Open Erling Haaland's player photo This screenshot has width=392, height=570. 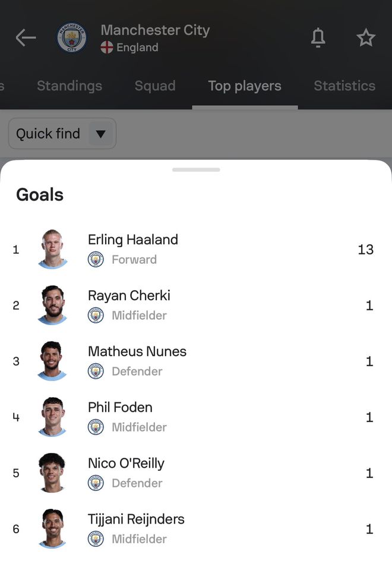click(52, 249)
